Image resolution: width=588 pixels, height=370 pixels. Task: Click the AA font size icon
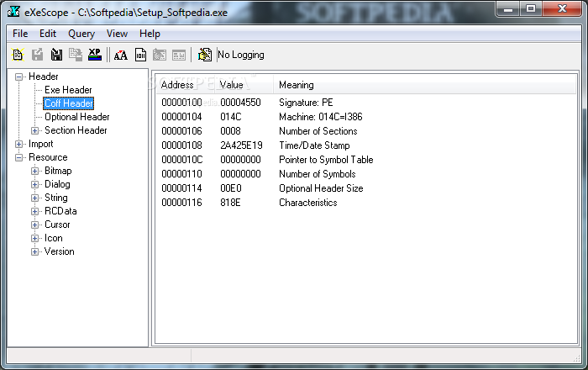pos(121,55)
